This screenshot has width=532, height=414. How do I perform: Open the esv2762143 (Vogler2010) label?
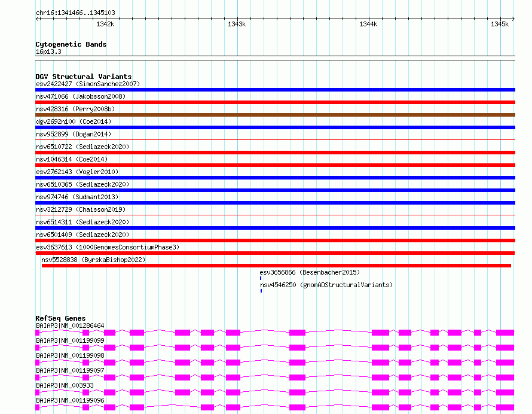77,172
